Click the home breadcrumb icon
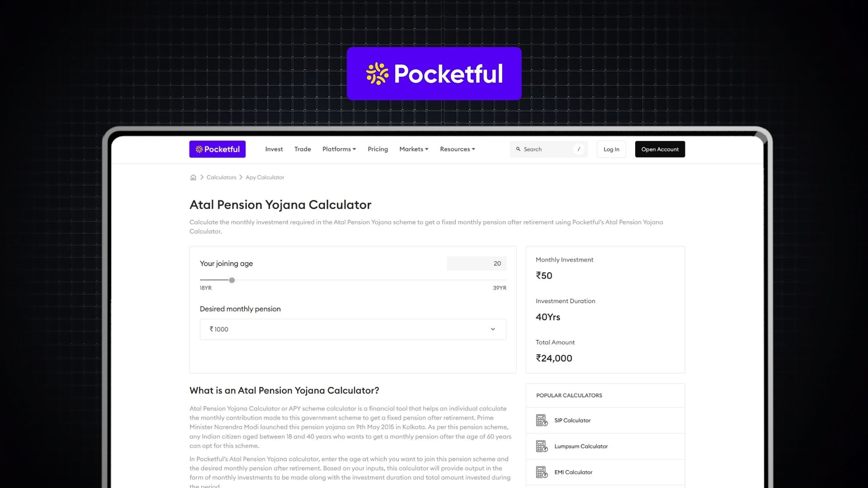 pyautogui.click(x=193, y=178)
